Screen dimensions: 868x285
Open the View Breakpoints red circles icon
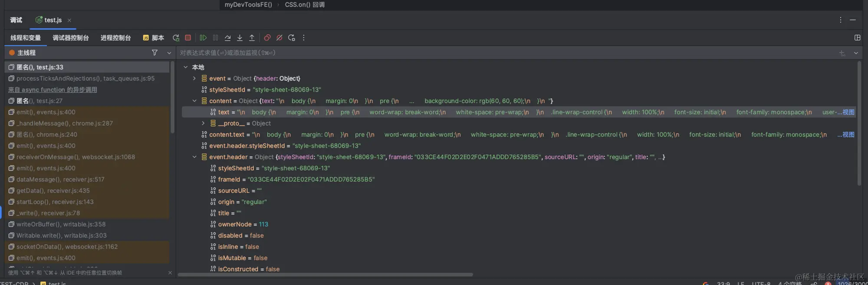[267, 38]
